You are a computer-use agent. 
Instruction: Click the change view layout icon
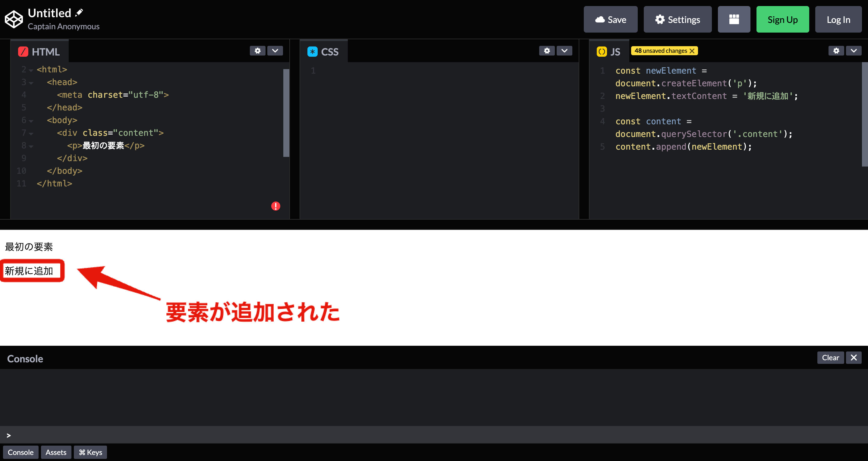(x=734, y=19)
